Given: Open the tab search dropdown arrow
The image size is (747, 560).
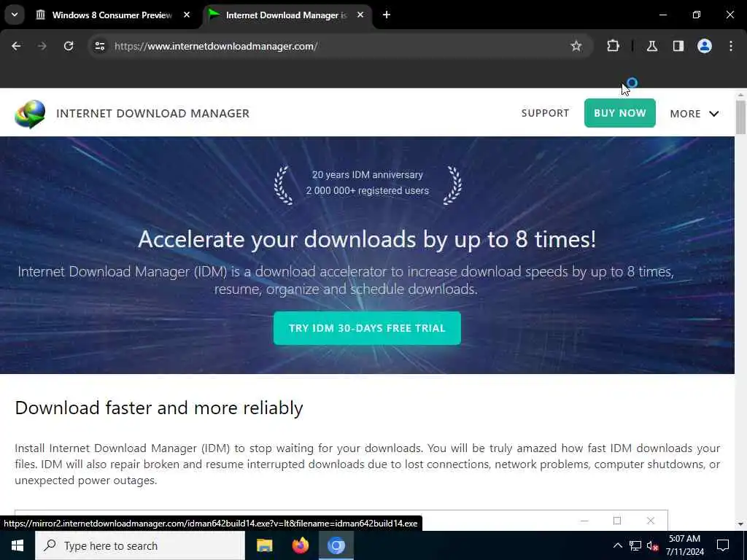Looking at the screenshot, I should coord(15,15).
